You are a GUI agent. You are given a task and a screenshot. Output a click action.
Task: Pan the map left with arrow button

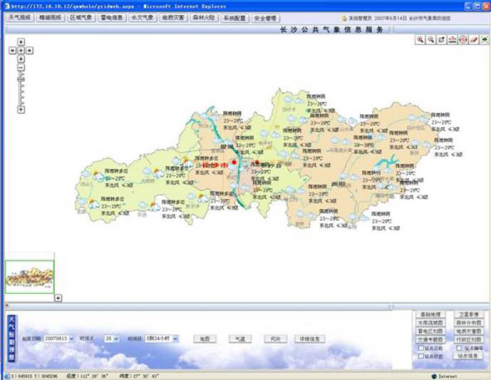[12, 50]
